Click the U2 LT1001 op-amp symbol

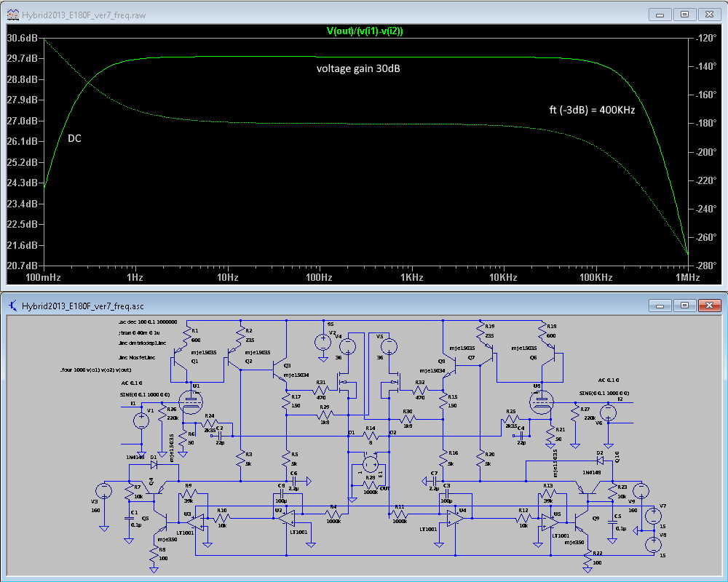(288, 517)
